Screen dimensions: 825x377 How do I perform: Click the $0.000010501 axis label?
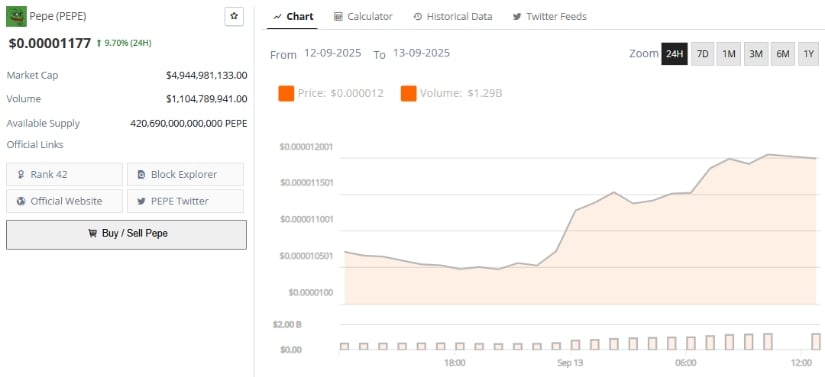[306, 256]
